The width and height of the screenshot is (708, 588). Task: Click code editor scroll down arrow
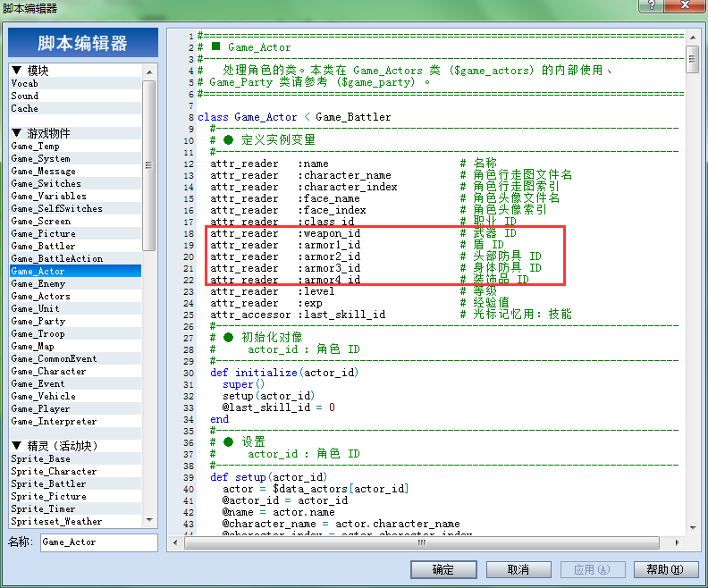tap(693, 527)
